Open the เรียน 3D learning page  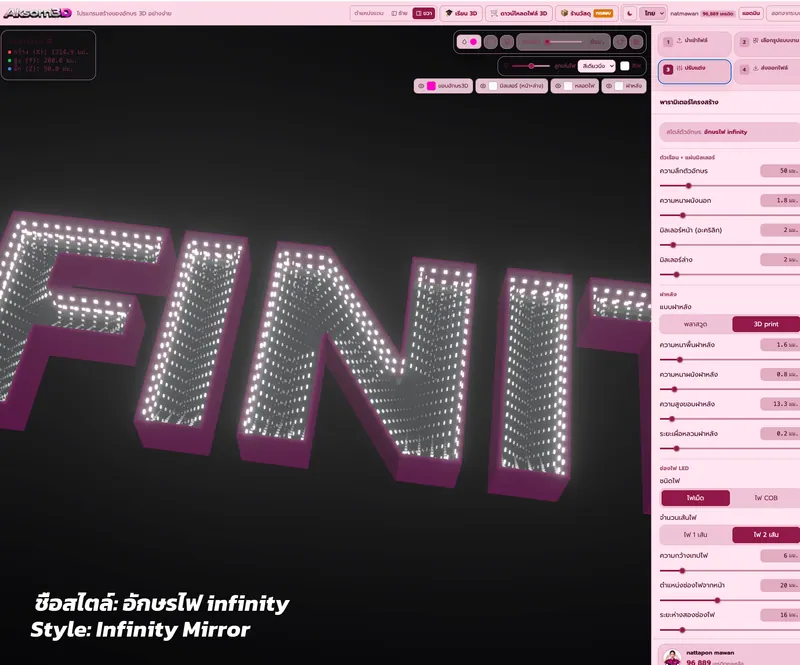(x=461, y=13)
